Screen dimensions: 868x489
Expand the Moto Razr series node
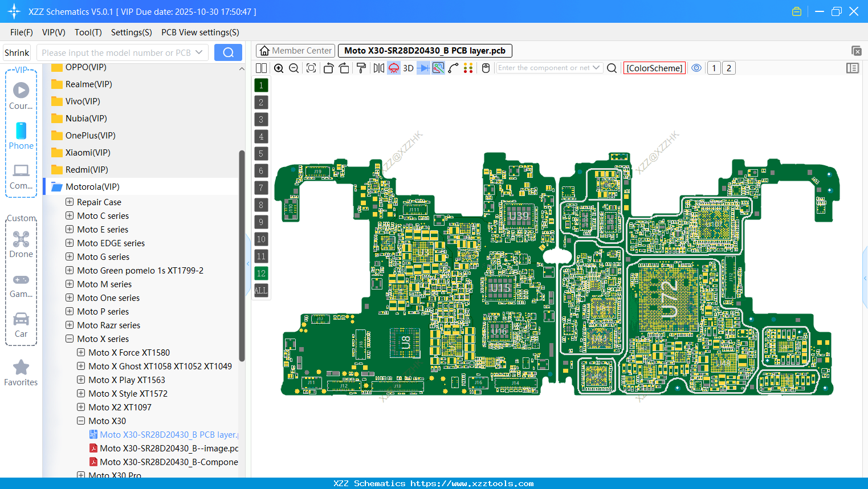[70, 325]
